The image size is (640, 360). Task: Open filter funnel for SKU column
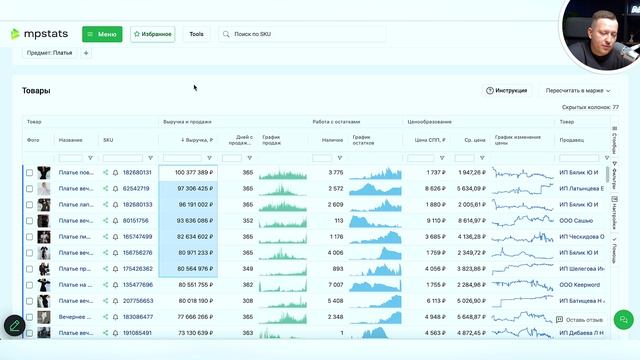[x=151, y=158]
